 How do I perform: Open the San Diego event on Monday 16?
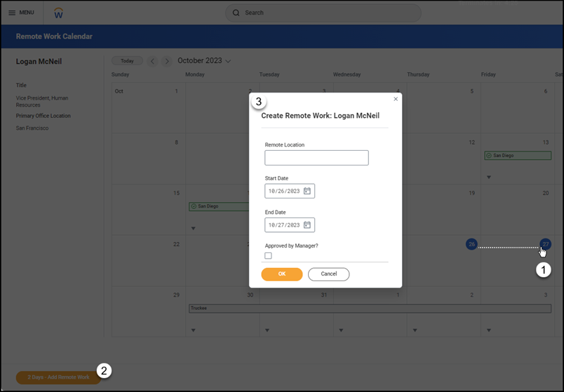tap(219, 206)
